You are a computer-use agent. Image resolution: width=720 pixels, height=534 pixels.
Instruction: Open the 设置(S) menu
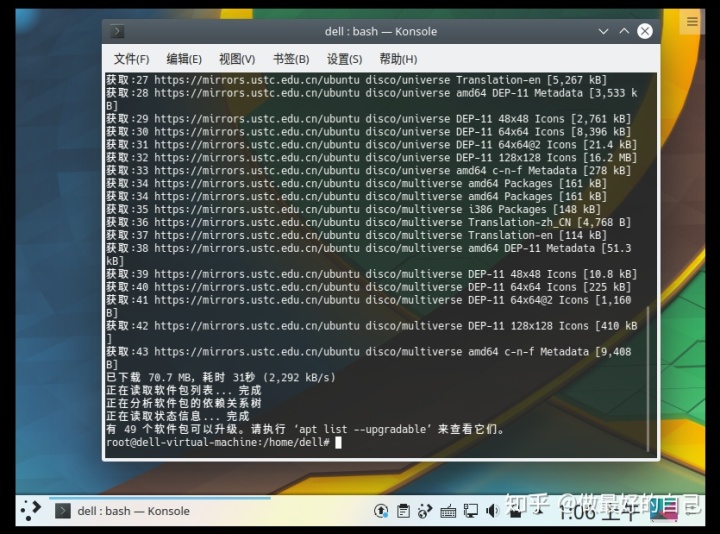[x=344, y=59]
